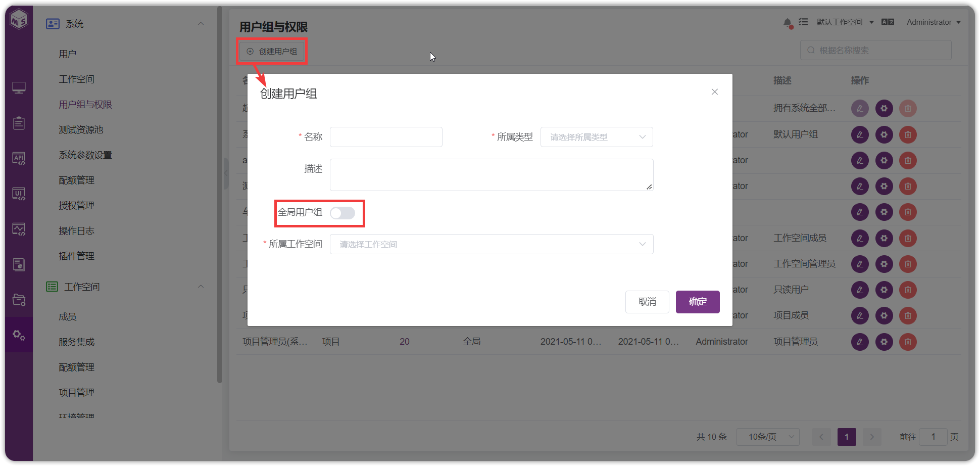Open the 用户组与权限 menu item
This screenshot has width=980, height=466.
click(x=85, y=105)
